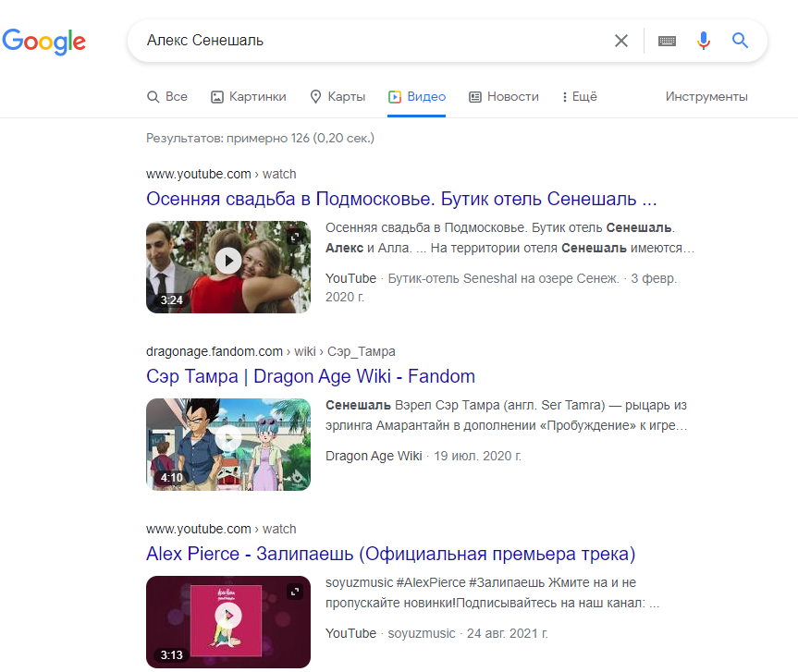Start voice search with microphone

pyautogui.click(x=704, y=41)
